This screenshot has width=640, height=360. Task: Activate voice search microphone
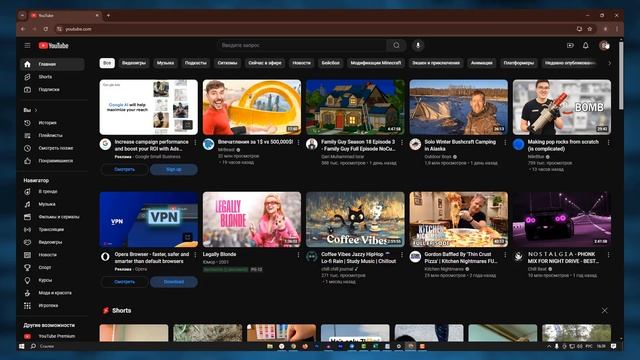click(x=418, y=45)
